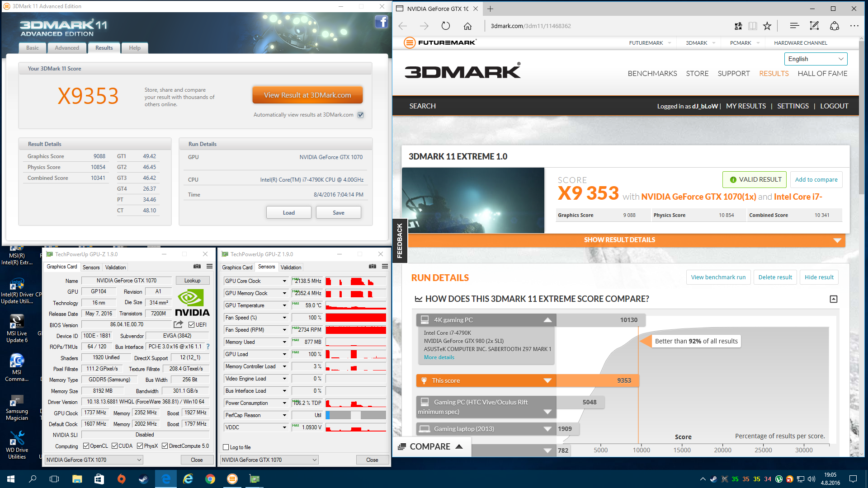Image resolution: width=868 pixels, height=488 pixels.
Task: Switch to the Basic tab in 3DMark 11
Action: click(33, 48)
